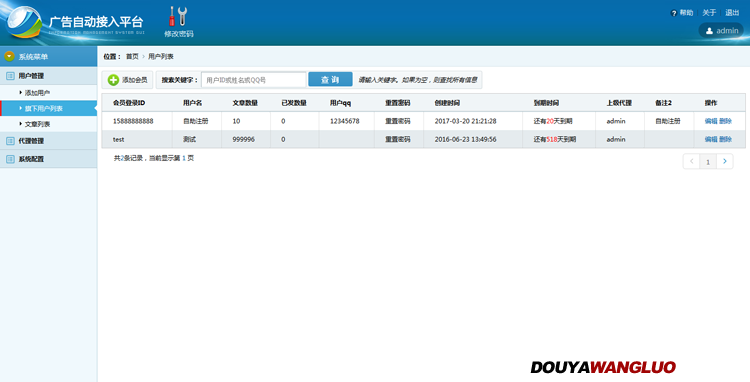This screenshot has width=750, height=382.
Task: Open the 修改密码 tools icon
Action: tap(178, 17)
